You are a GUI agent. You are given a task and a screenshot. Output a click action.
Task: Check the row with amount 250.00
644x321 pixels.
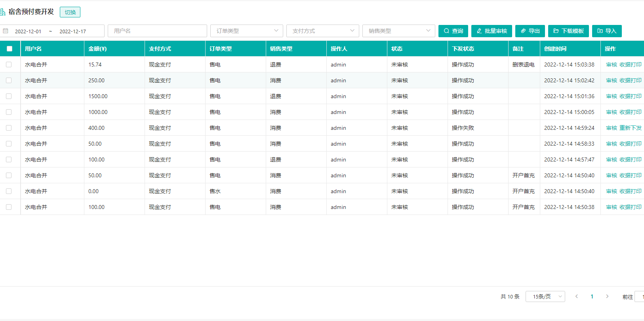[x=9, y=80]
